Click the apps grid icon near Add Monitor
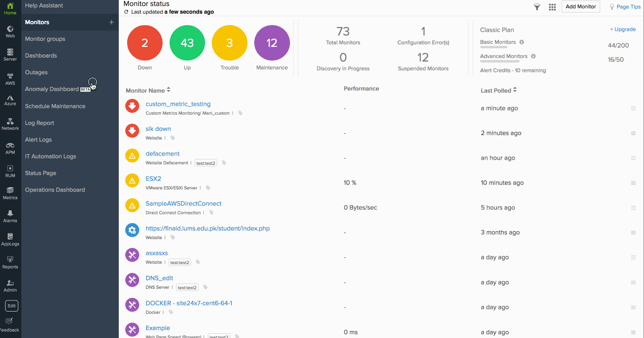The width and height of the screenshot is (644, 338). pyautogui.click(x=552, y=6)
